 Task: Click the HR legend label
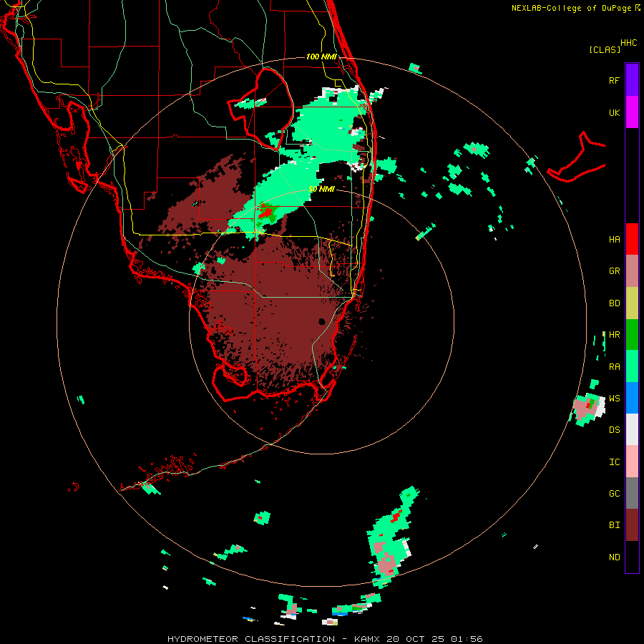614,335
